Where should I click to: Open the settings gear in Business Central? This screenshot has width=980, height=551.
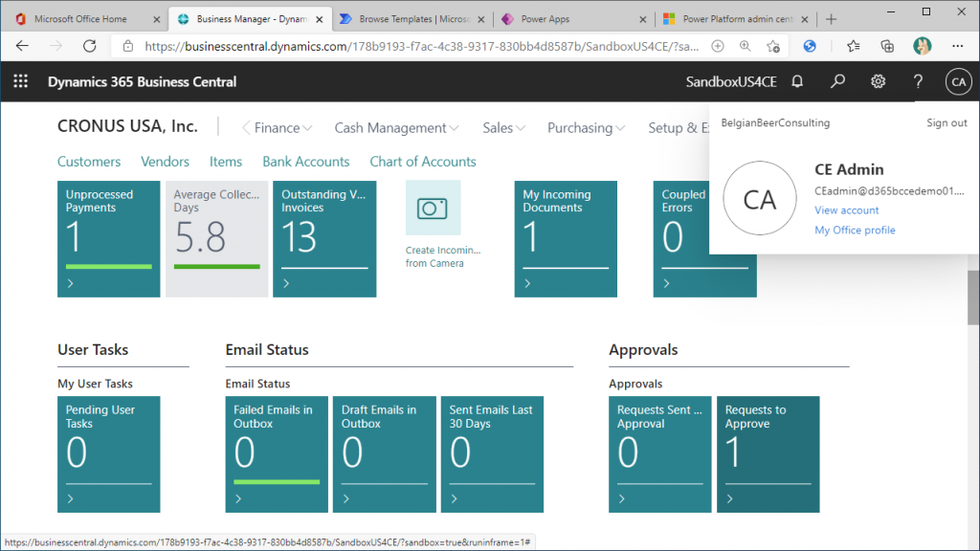tap(879, 82)
